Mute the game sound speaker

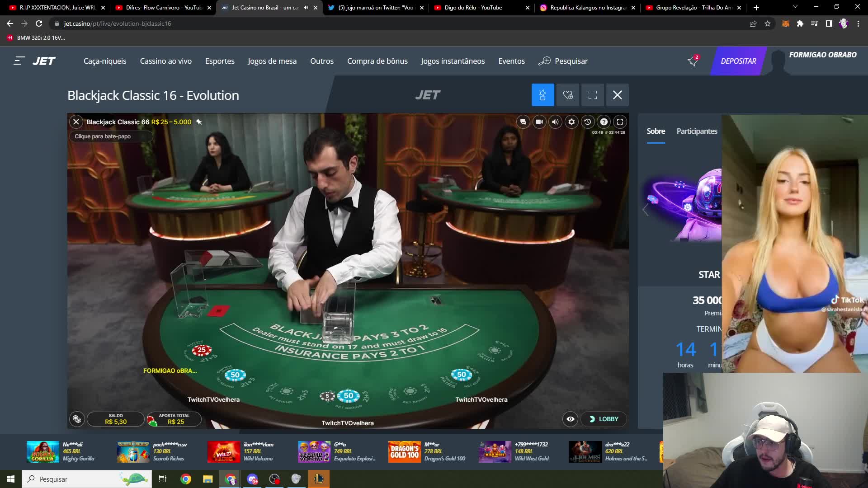(x=555, y=122)
